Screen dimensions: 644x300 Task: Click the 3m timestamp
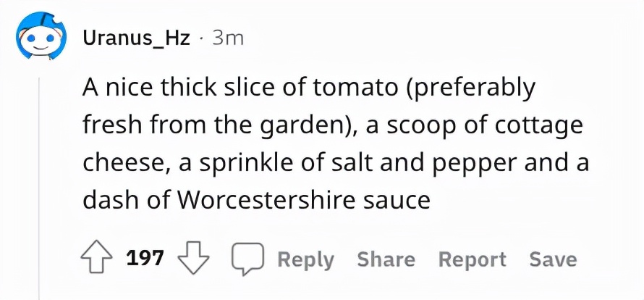[x=226, y=38]
